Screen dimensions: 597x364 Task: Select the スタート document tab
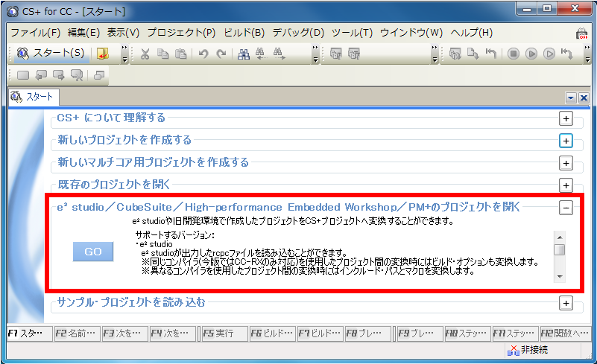33,97
